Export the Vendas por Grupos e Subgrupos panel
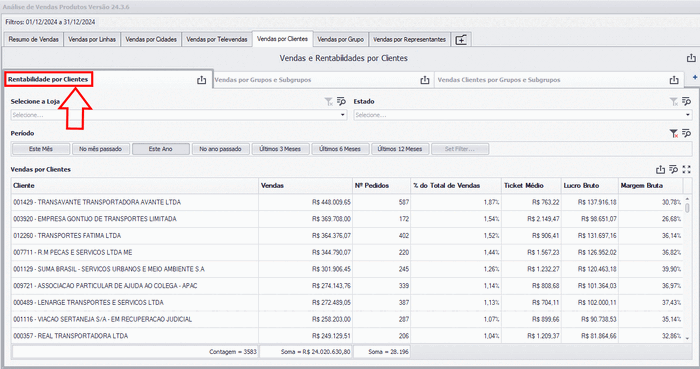This screenshot has width=700, height=369. (425, 80)
